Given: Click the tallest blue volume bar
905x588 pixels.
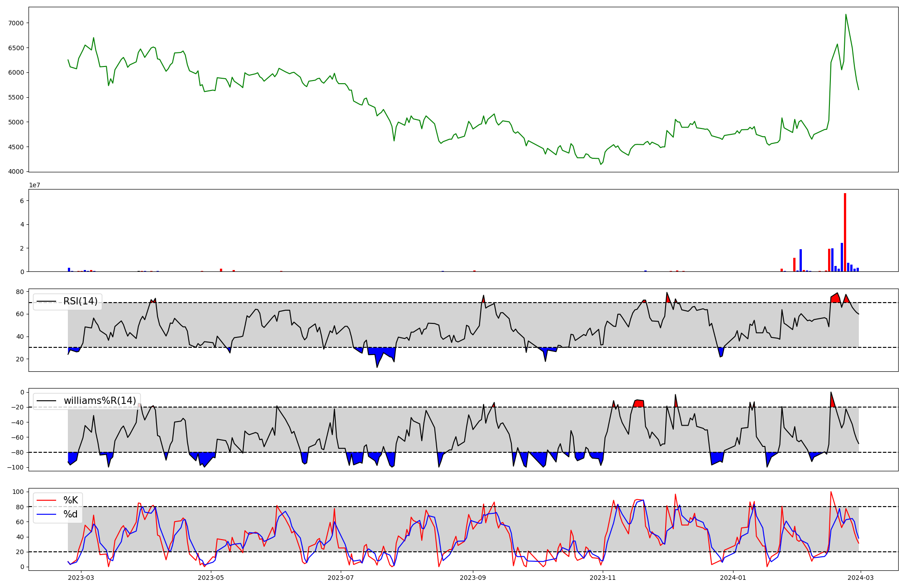Looking at the screenshot, I should (x=842, y=258).
